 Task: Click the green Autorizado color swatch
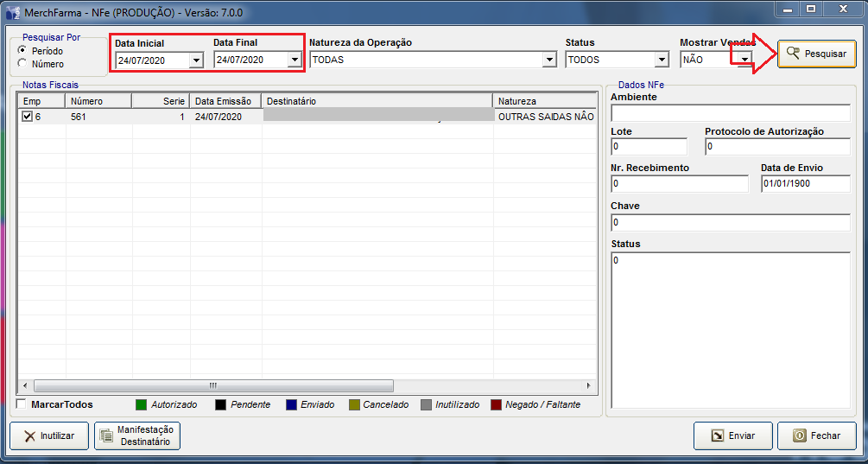[x=143, y=404]
